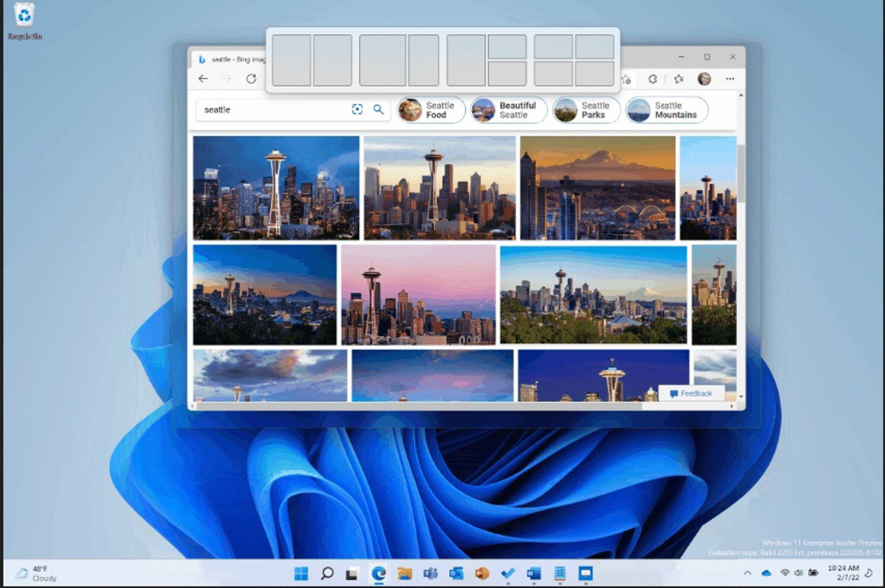This screenshot has height=588, width=885.
Task: Click the page vertical scrollbar thumb
Action: (x=741, y=173)
